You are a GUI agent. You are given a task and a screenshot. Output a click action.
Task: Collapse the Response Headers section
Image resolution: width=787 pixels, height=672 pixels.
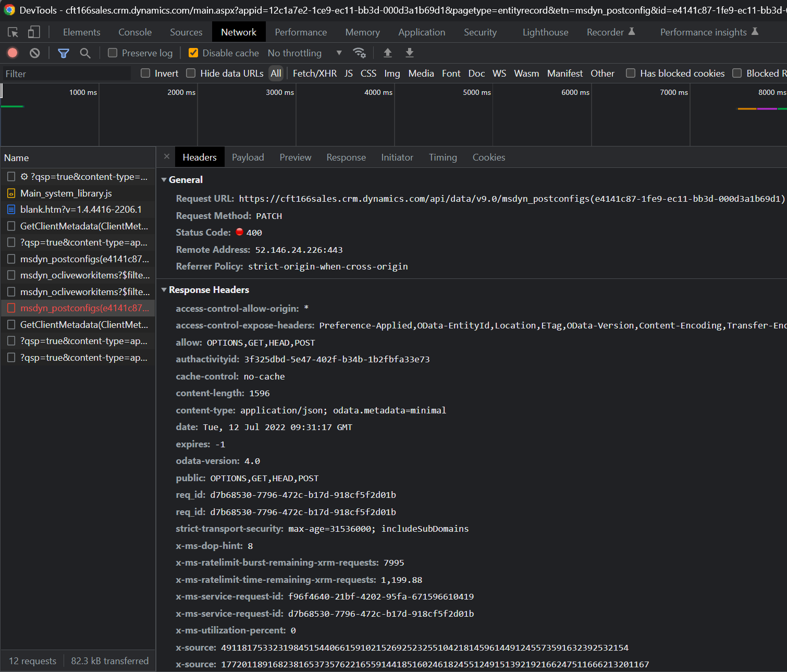point(164,290)
